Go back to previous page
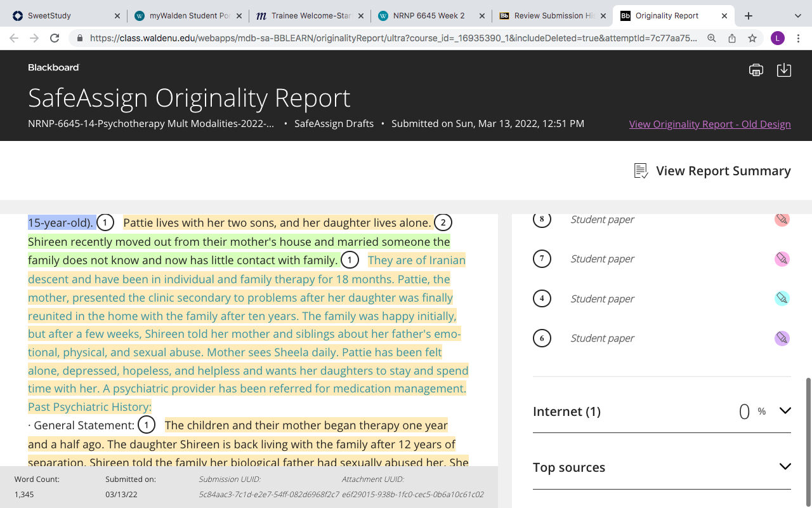812x508 pixels. [14, 38]
